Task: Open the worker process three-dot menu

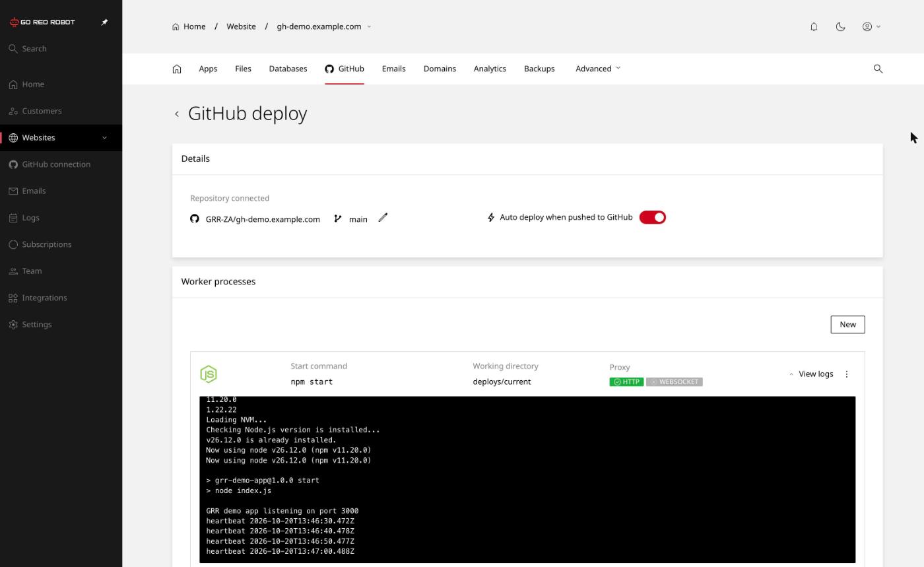Action: (847, 374)
